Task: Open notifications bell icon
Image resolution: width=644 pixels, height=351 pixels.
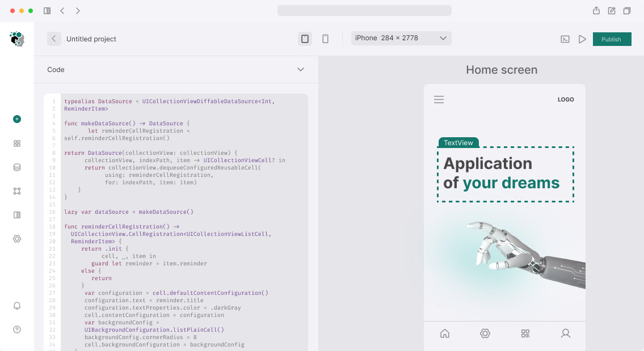Action: (17, 306)
